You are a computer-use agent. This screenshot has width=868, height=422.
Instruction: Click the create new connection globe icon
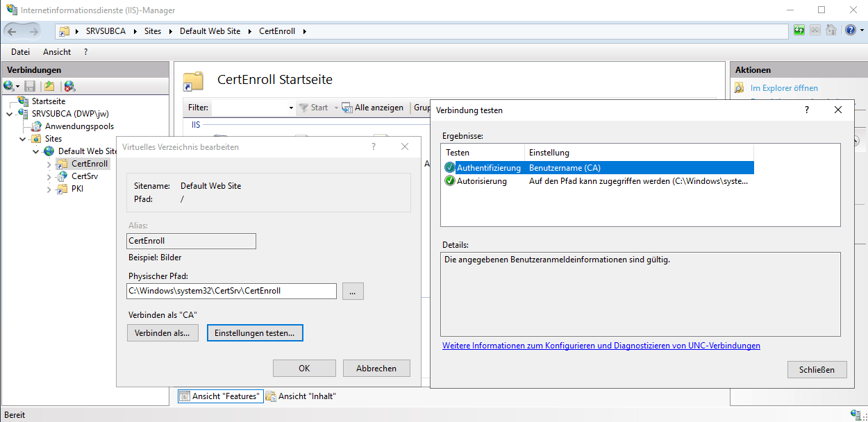(9, 87)
